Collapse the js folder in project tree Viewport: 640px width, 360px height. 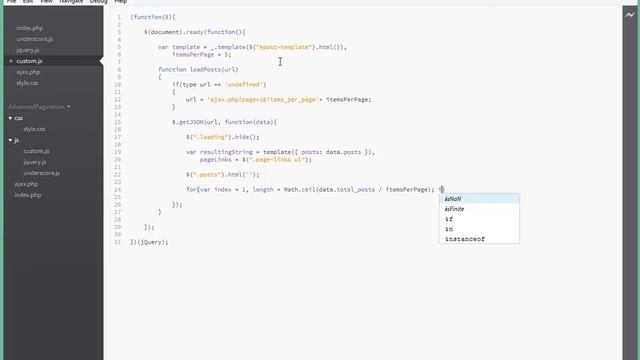(x=10, y=140)
